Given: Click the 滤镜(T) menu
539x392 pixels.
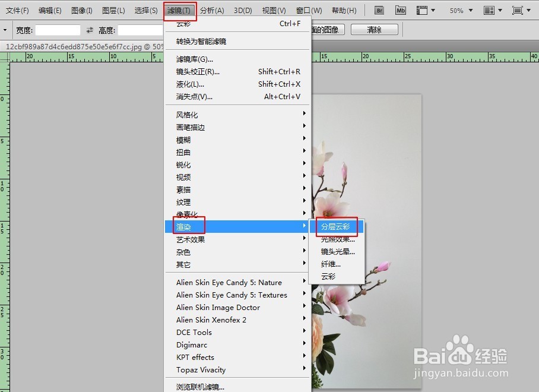Looking at the screenshot, I should pyautogui.click(x=179, y=11).
